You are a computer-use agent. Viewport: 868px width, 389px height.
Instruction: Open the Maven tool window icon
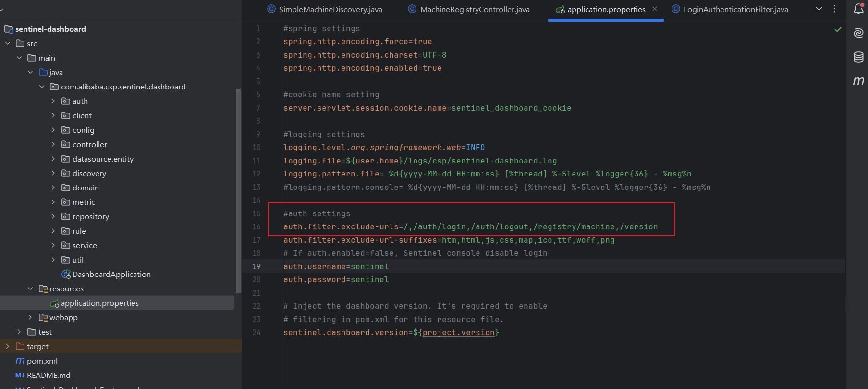pyautogui.click(x=858, y=81)
